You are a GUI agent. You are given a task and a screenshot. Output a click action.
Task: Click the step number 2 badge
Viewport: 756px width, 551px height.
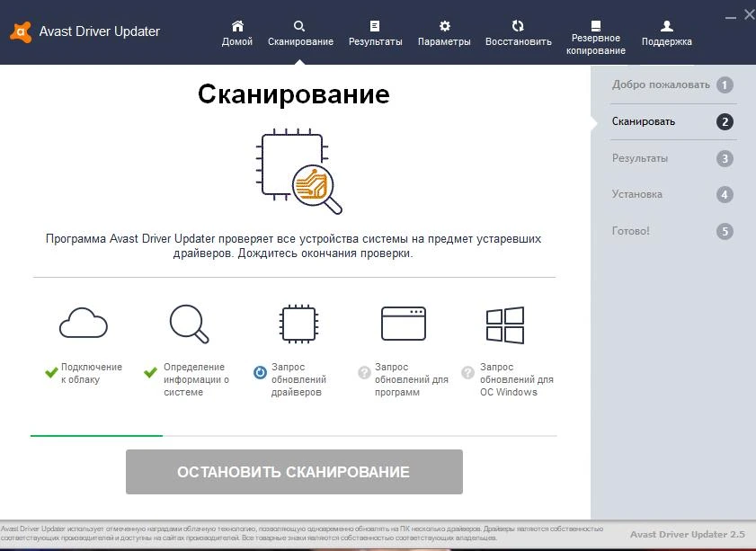coord(725,122)
